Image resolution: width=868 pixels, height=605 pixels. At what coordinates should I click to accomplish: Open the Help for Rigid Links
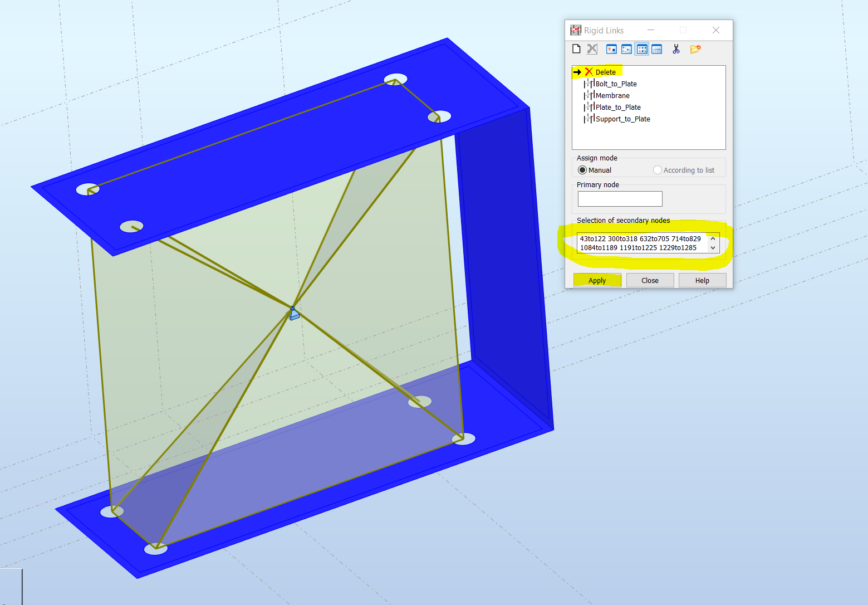pyautogui.click(x=702, y=280)
